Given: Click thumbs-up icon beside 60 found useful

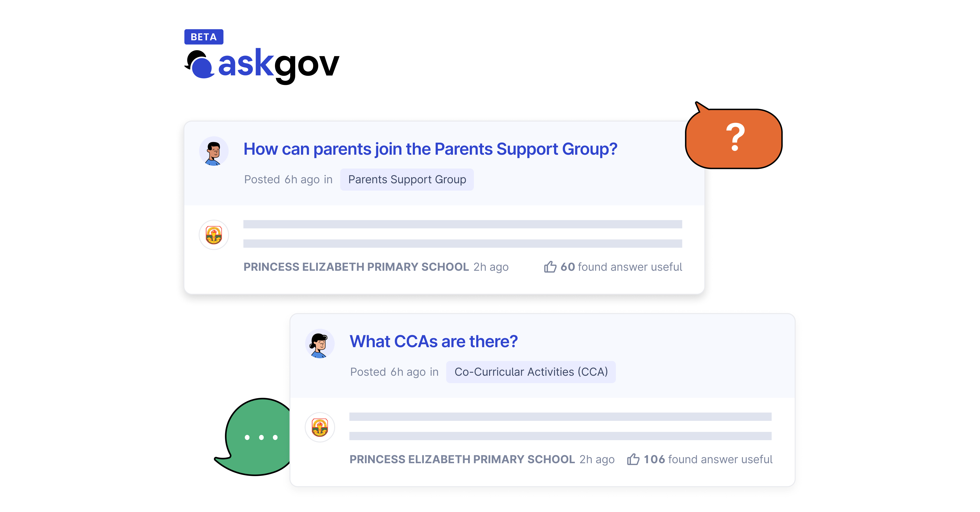Looking at the screenshot, I should (550, 267).
